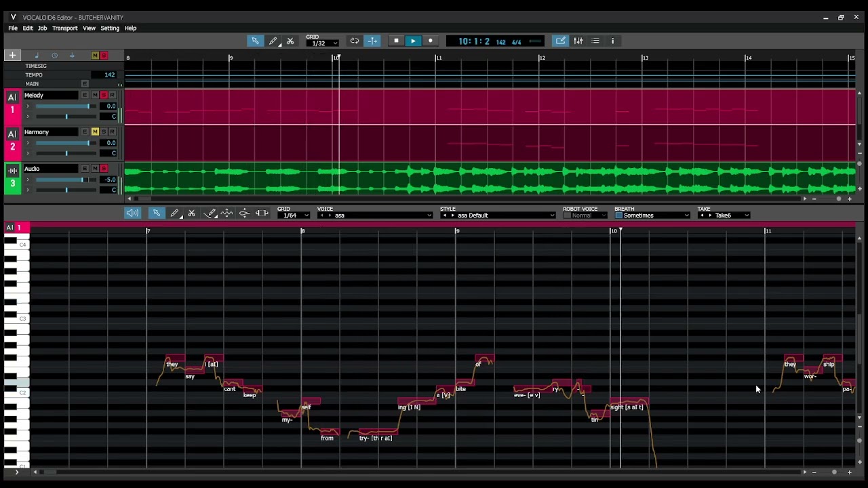868x488 pixels.
Task: Click the note icon in track header
Action: tap(37, 56)
